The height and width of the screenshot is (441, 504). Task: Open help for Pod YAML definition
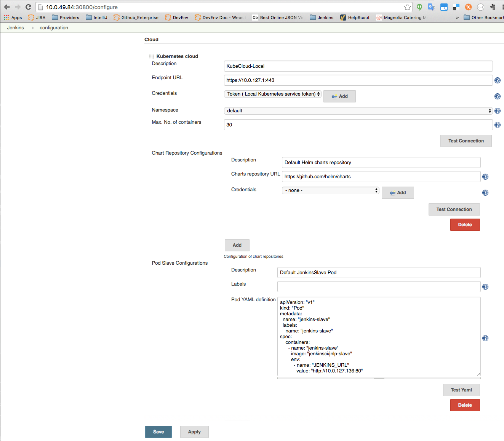point(485,338)
